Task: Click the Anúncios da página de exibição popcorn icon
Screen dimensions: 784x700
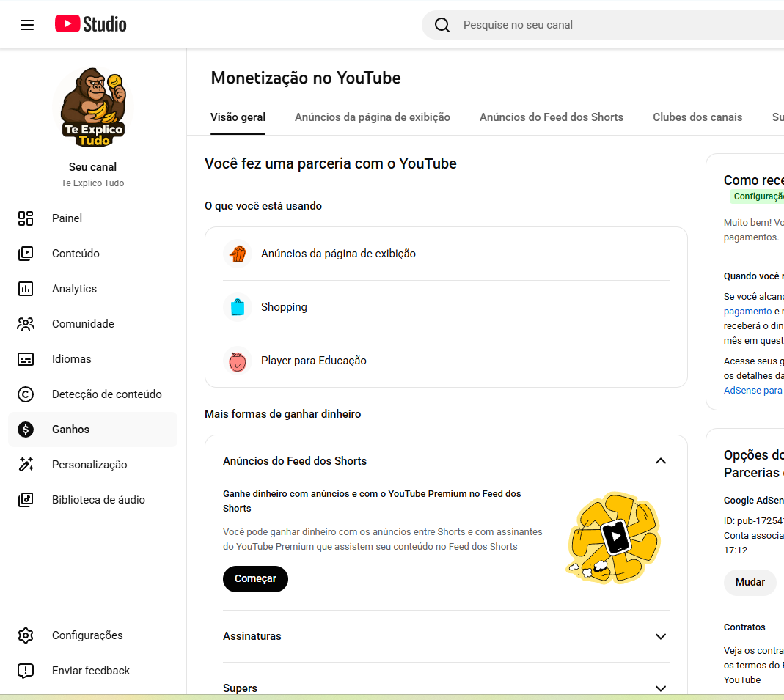Action: point(238,254)
